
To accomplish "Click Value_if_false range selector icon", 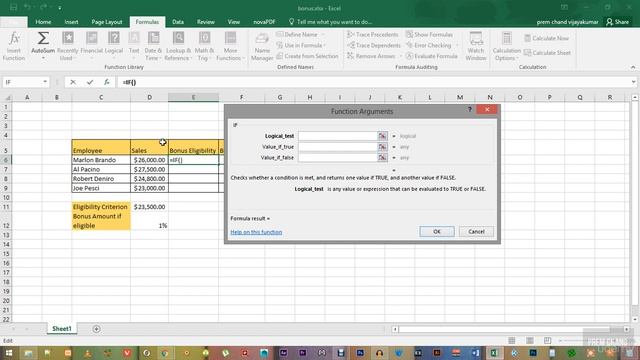I will (x=382, y=157).
